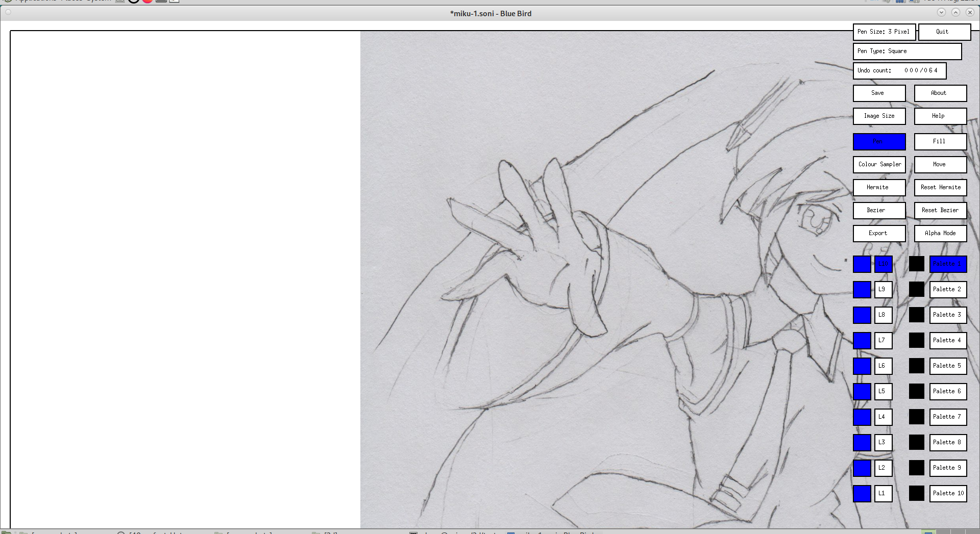Choose Palette 2

click(948, 290)
